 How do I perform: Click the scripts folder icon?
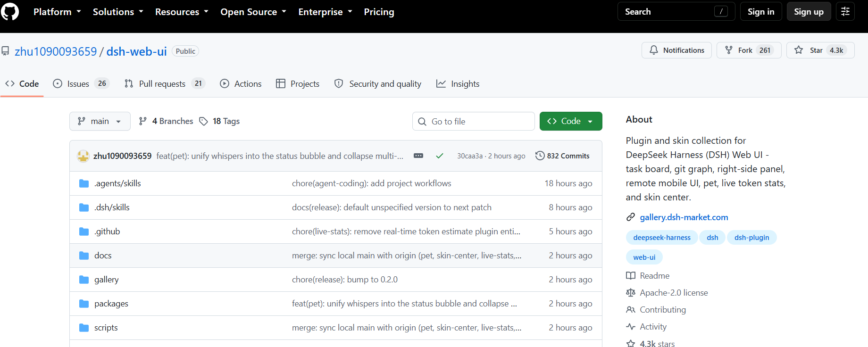pos(84,328)
